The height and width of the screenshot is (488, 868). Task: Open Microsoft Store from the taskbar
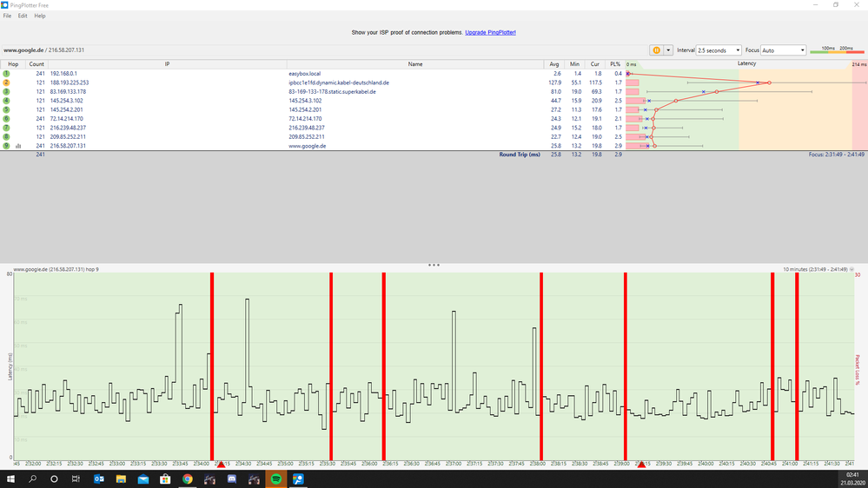(165, 479)
